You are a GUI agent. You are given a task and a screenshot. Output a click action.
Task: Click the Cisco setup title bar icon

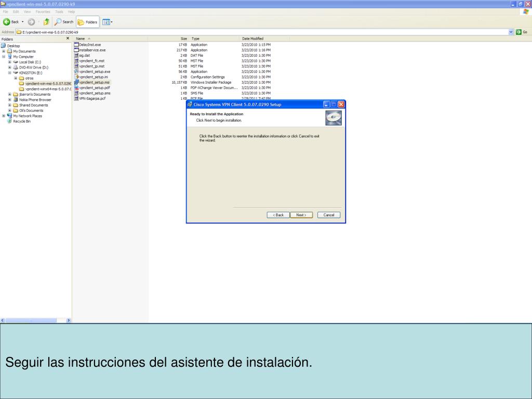190,104
